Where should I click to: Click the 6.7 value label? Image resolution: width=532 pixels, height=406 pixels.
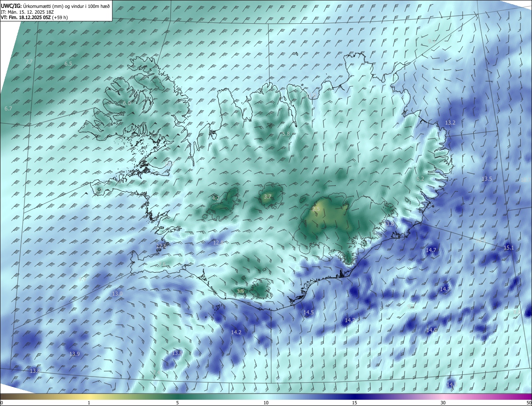tap(8, 108)
